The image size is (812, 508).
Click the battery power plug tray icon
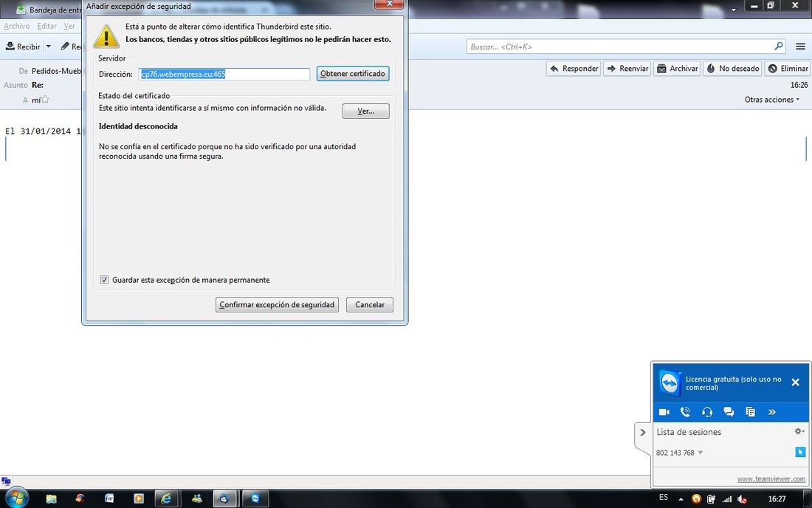(x=711, y=499)
